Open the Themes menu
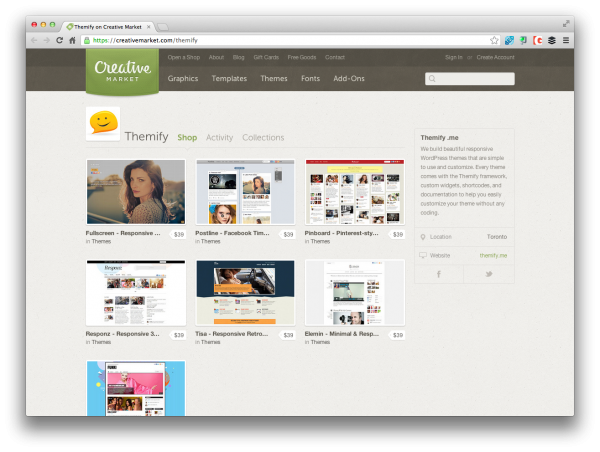 pyautogui.click(x=274, y=78)
